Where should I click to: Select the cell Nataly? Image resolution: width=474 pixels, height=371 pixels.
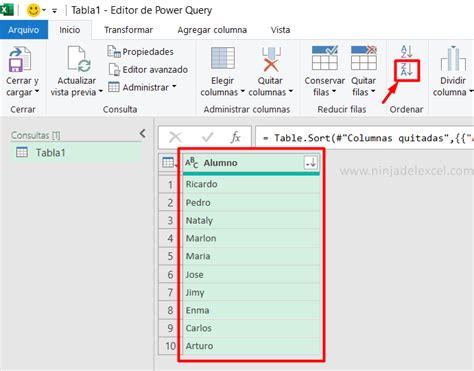pyautogui.click(x=251, y=220)
